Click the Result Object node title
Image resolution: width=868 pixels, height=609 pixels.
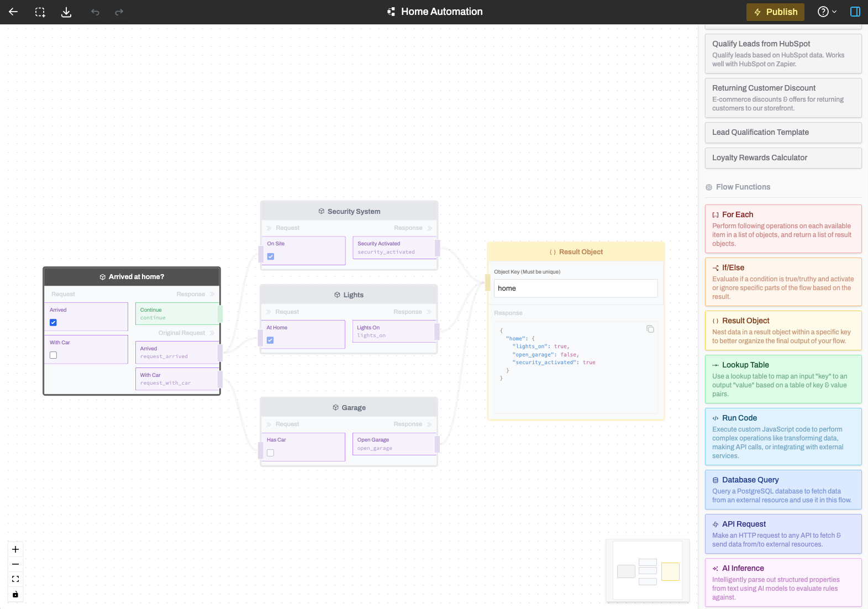(x=581, y=252)
